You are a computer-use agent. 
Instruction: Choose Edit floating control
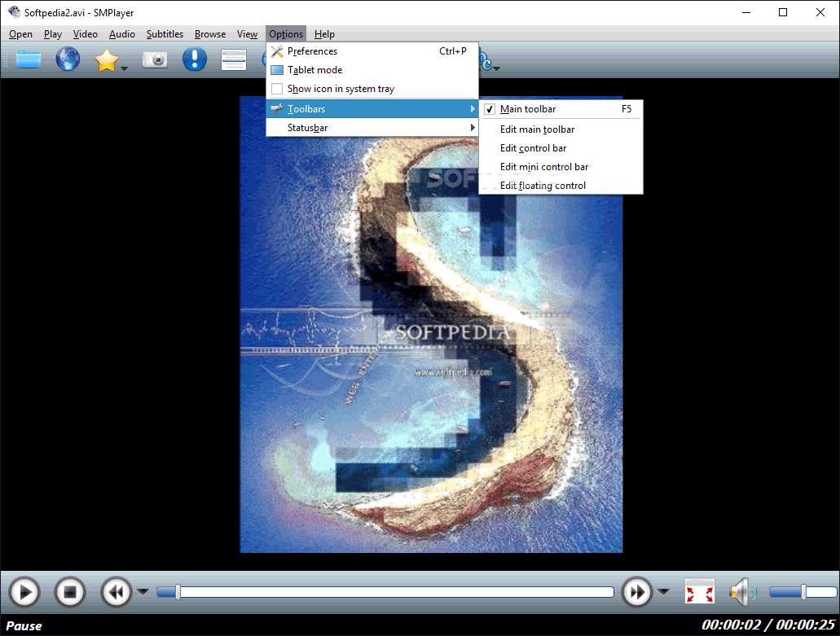coord(561,185)
